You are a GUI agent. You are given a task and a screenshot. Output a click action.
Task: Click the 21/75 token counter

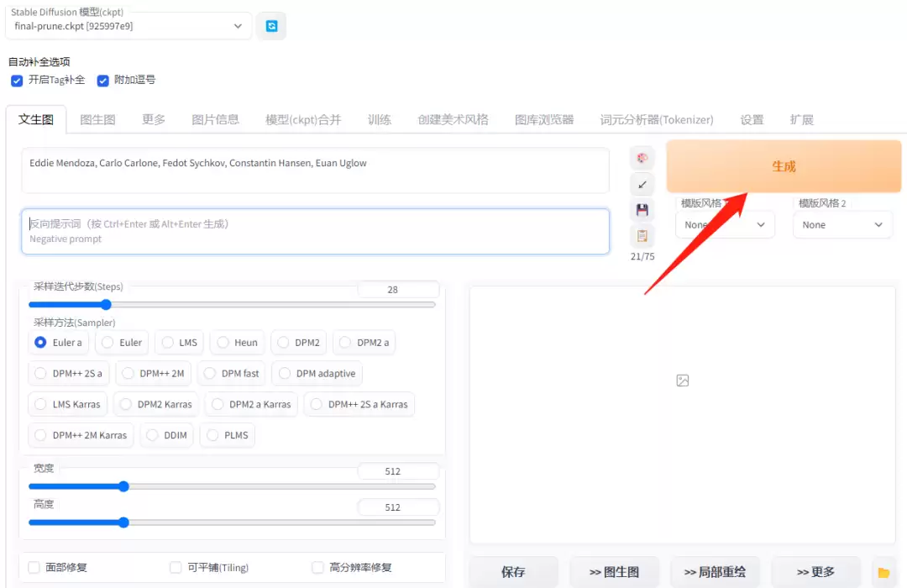(642, 256)
